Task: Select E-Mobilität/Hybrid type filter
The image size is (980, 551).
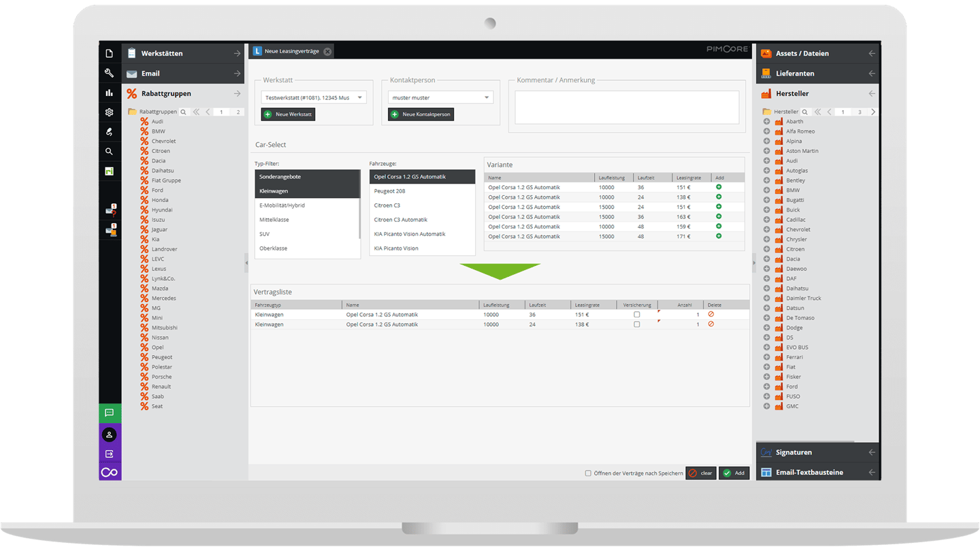Action: pos(308,205)
